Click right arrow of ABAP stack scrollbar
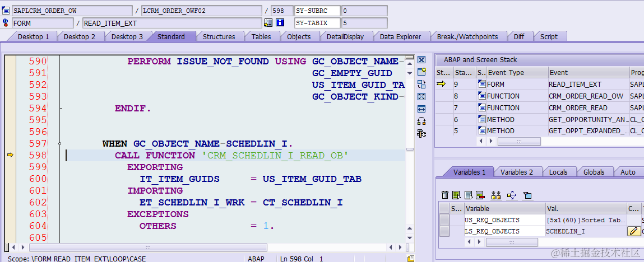 [492, 141]
